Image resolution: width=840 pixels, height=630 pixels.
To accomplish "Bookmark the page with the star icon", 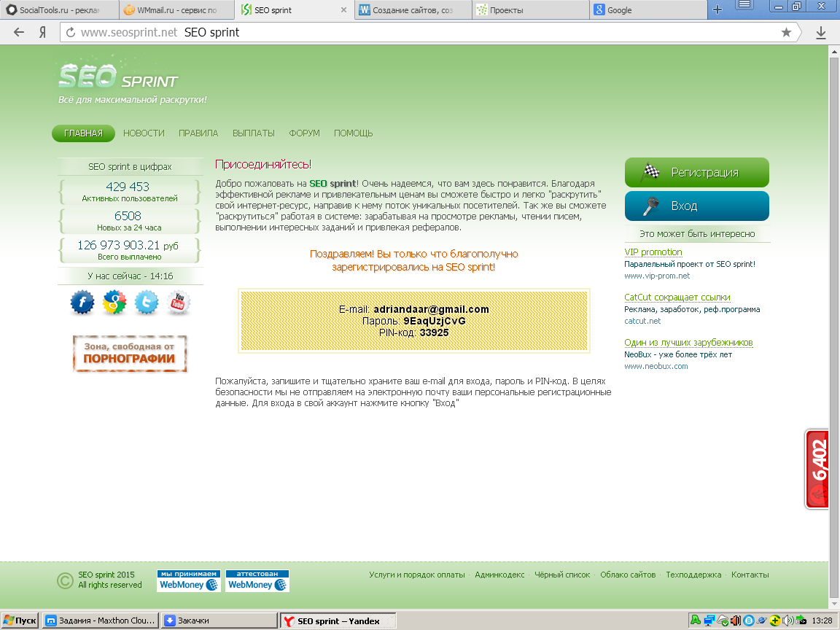I will 786,32.
